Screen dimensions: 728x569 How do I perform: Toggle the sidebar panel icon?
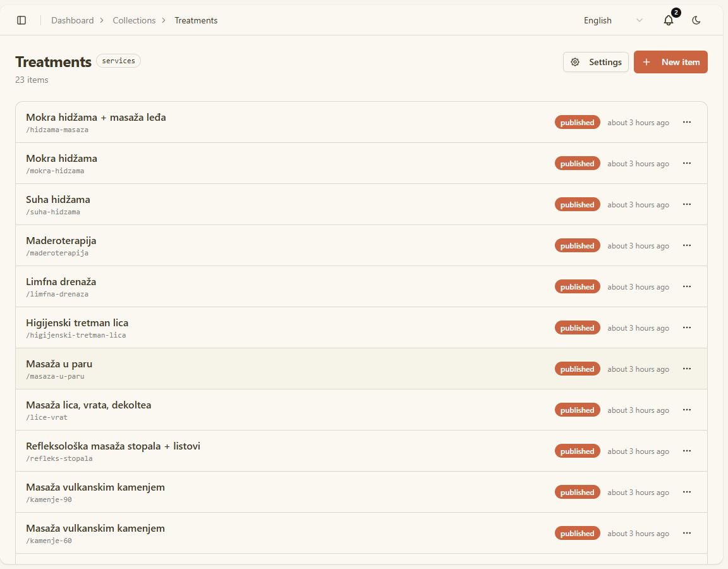pyautogui.click(x=21, y=20)
